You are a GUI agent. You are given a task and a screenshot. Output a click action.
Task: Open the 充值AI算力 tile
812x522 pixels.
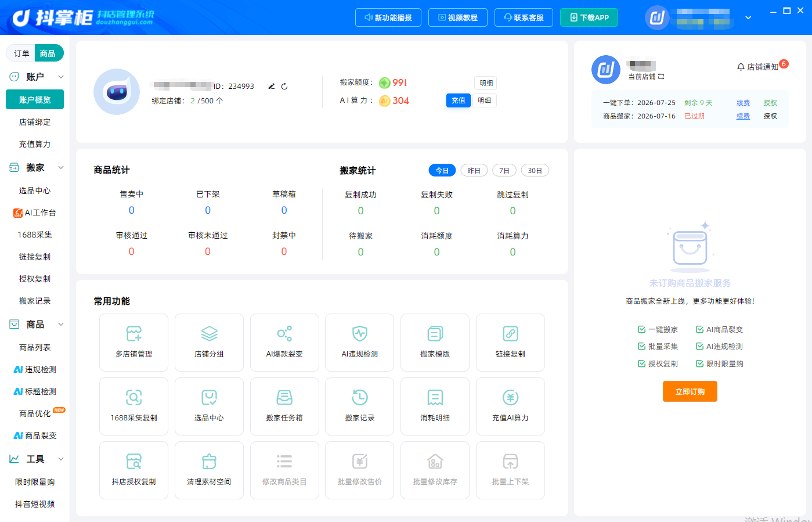coord(510,406)
